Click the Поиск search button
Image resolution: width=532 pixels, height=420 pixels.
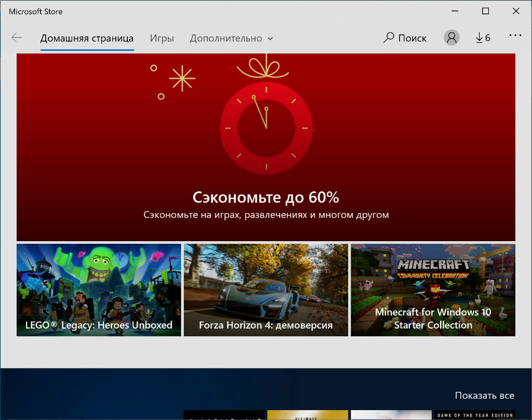pyautogui.click(x=405, y=38)
